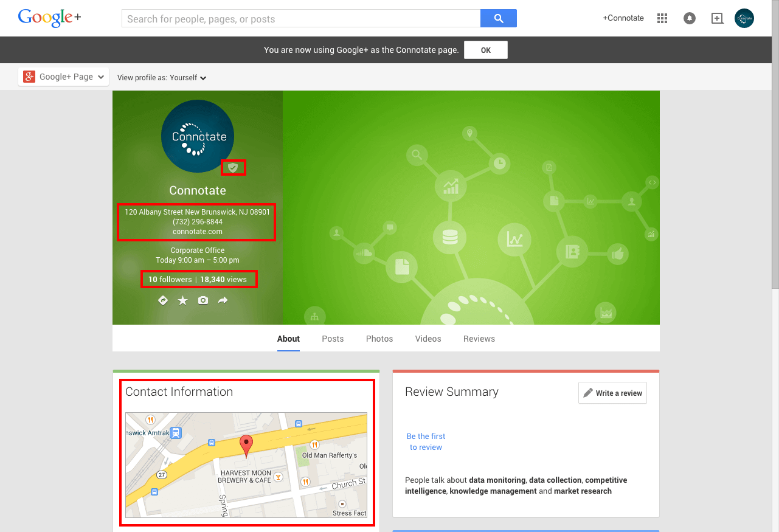Click the camera upload photo icon
Image resolution: width=779 pixels, height=532 pixels.
pyautogui.click(x=203, y=300)
